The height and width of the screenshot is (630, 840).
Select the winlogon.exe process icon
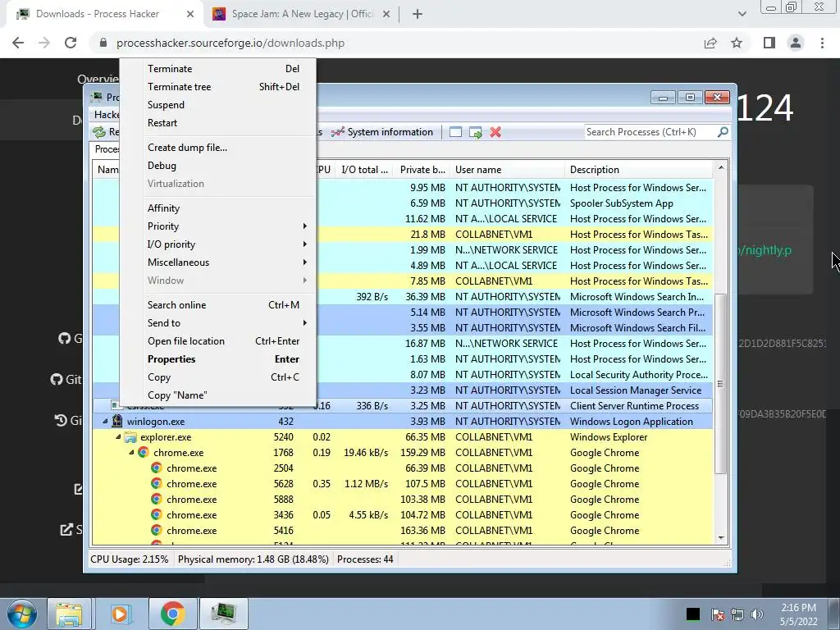point(117,421)
